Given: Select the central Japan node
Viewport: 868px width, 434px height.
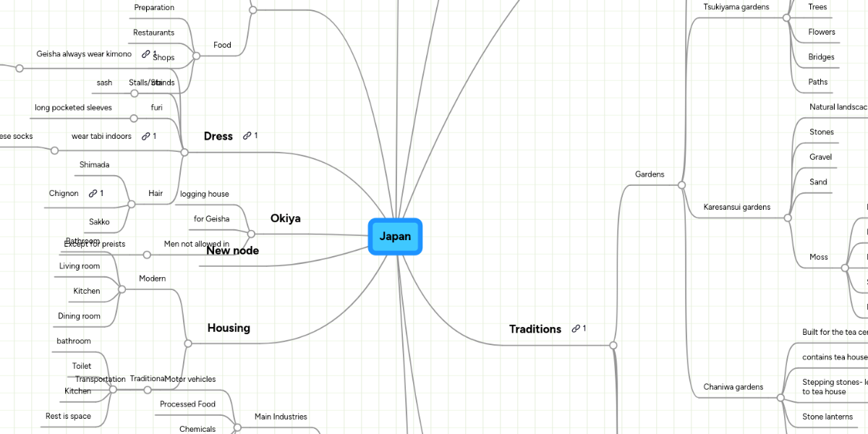Looking at the screenshot, I should [395, 237].
